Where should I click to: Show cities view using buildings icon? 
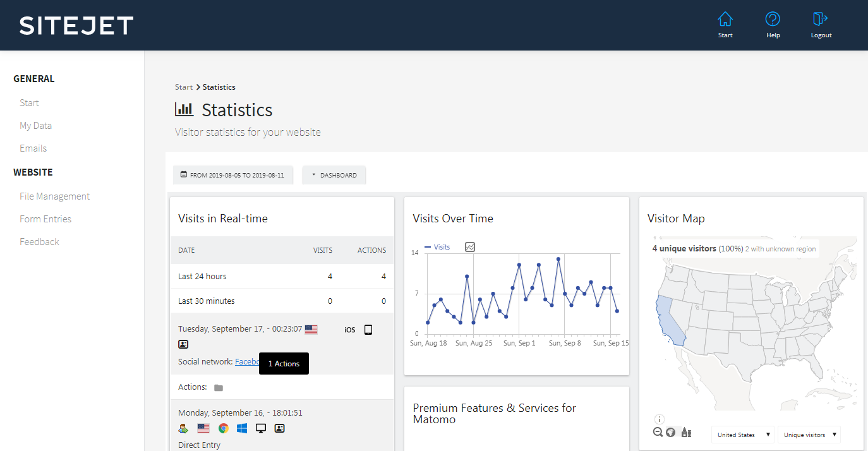(687, 432)
